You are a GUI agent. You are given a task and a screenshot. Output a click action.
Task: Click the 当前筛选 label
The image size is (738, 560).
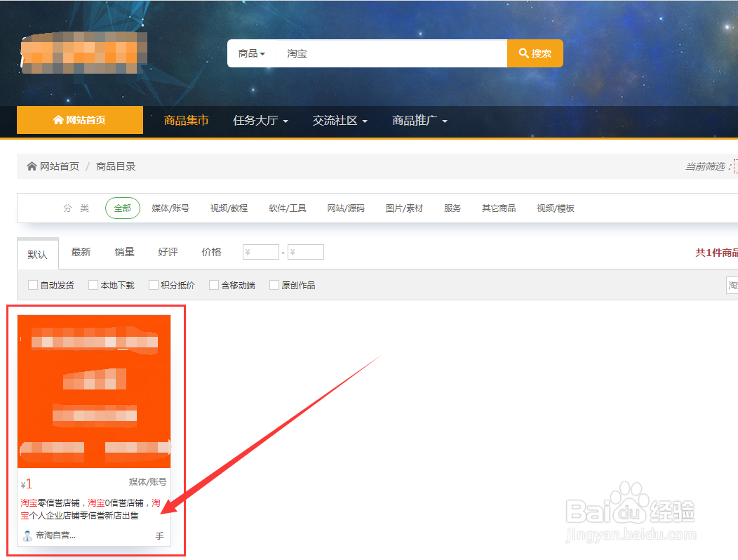[x=709, y=166]
